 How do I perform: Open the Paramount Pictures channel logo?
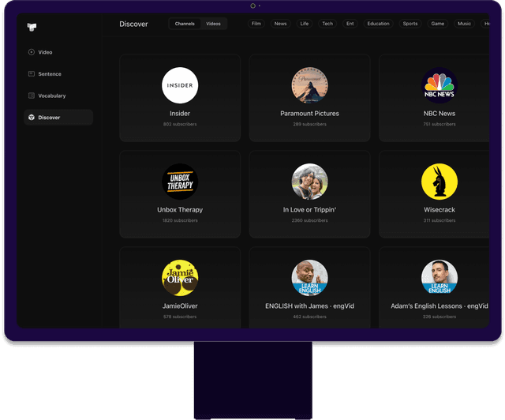pos(309,85)
